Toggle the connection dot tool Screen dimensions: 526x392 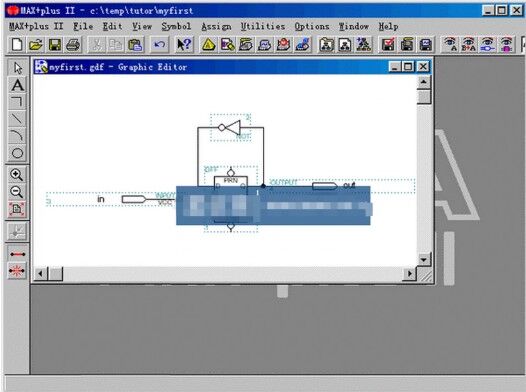17,232
